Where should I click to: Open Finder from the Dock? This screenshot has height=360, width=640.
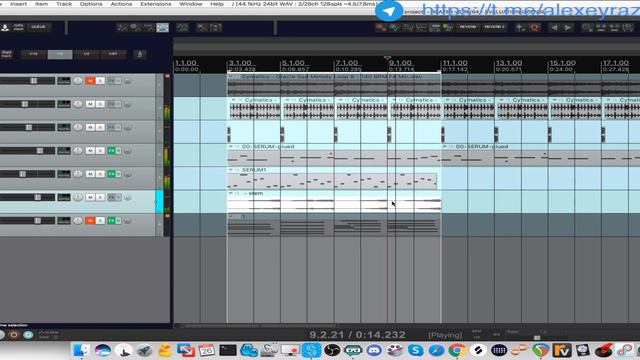point(82,350)
